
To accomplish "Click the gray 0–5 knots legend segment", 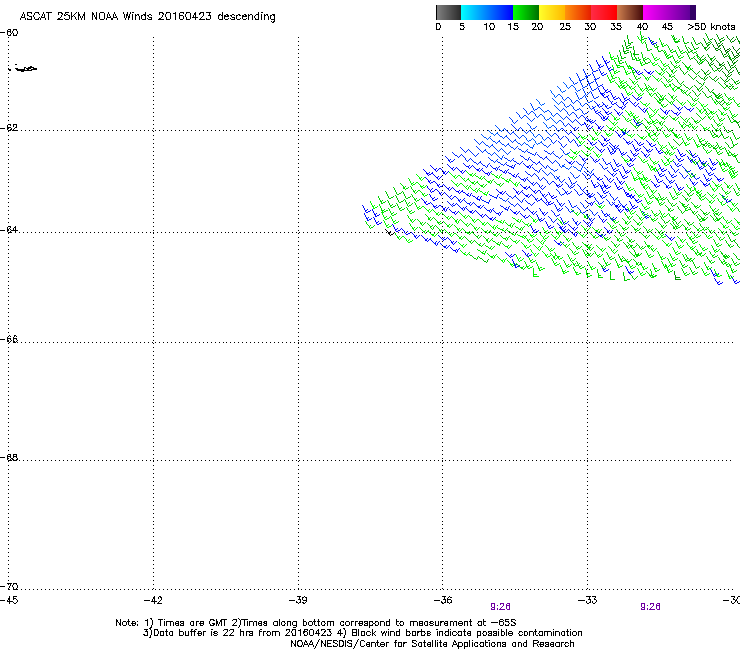I will (448, 12).
